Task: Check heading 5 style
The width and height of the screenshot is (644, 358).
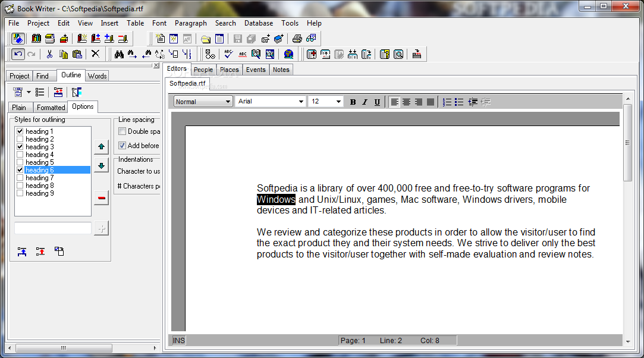Action: (x=20, y=162)
